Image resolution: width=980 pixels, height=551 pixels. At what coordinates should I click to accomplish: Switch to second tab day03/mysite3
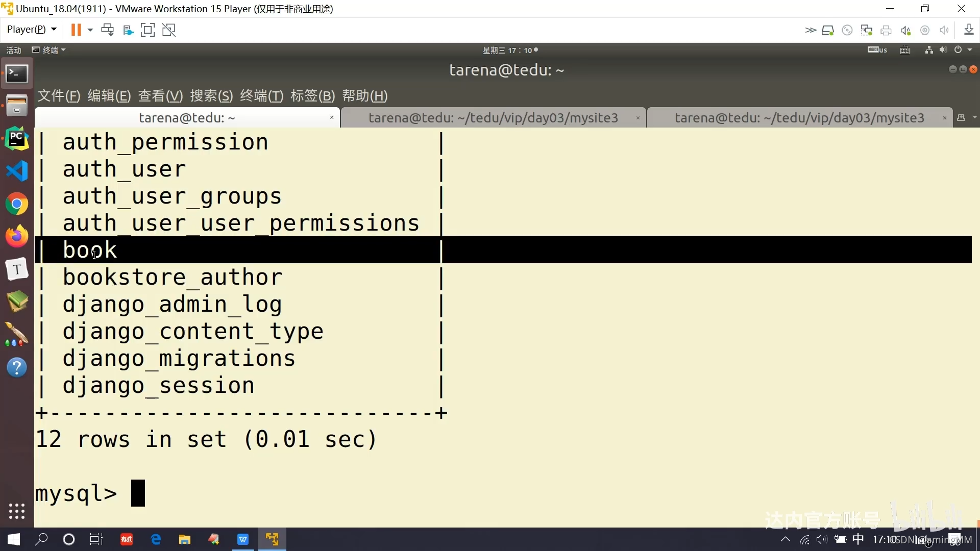pyautogui.click(x=493, y=118)
